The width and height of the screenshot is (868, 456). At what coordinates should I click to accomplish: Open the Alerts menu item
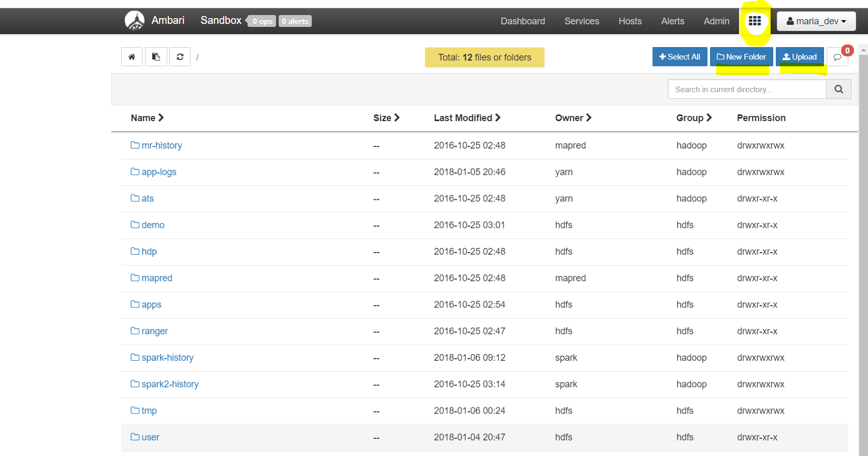coord(672,21)
